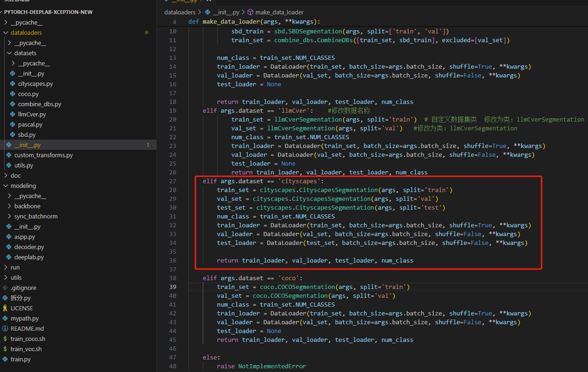Open __init__.py inside the datasets folder
Viewport: 588px width, 372px height.
click(x=31, y=74)
